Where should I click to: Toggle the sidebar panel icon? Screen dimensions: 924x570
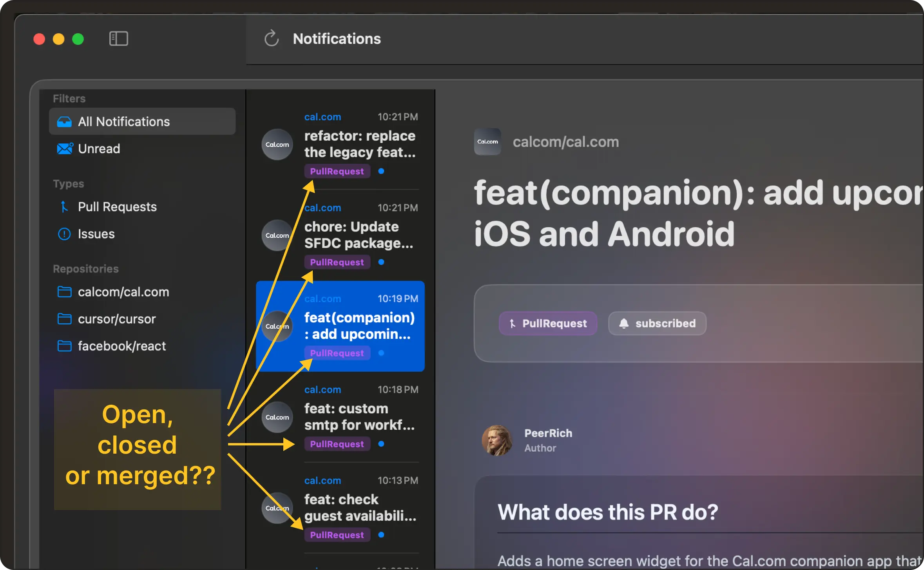[118, 39]
